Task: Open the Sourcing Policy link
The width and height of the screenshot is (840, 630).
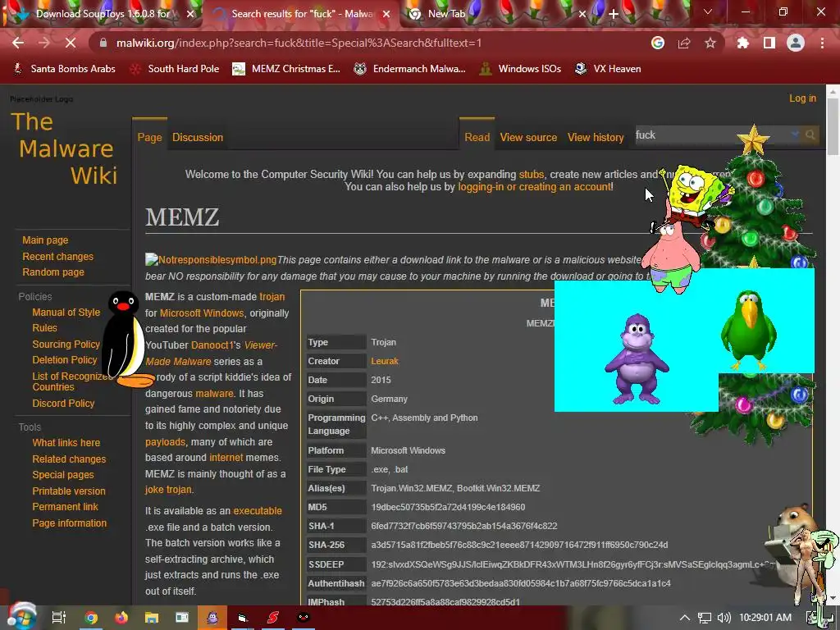Action: [66, 344]
